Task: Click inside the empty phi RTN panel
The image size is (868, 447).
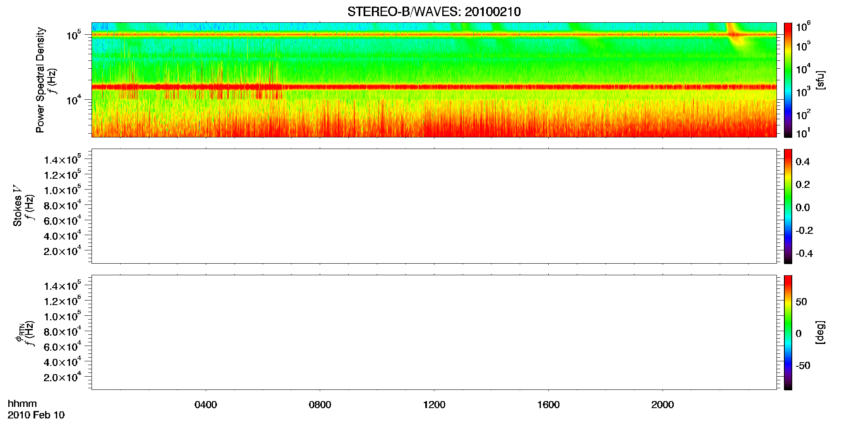Action: [x=434, y=332]
